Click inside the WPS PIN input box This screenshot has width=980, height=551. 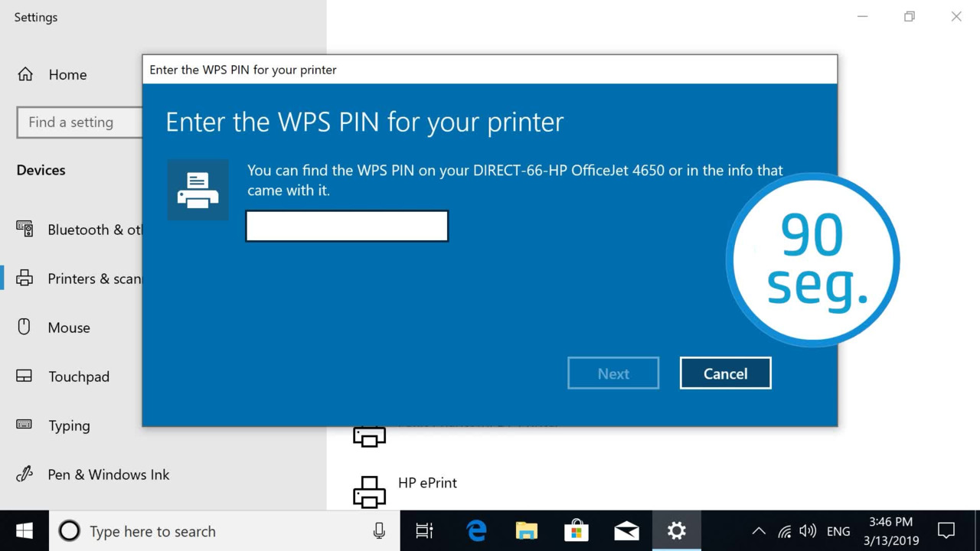[x=346, y=226]
